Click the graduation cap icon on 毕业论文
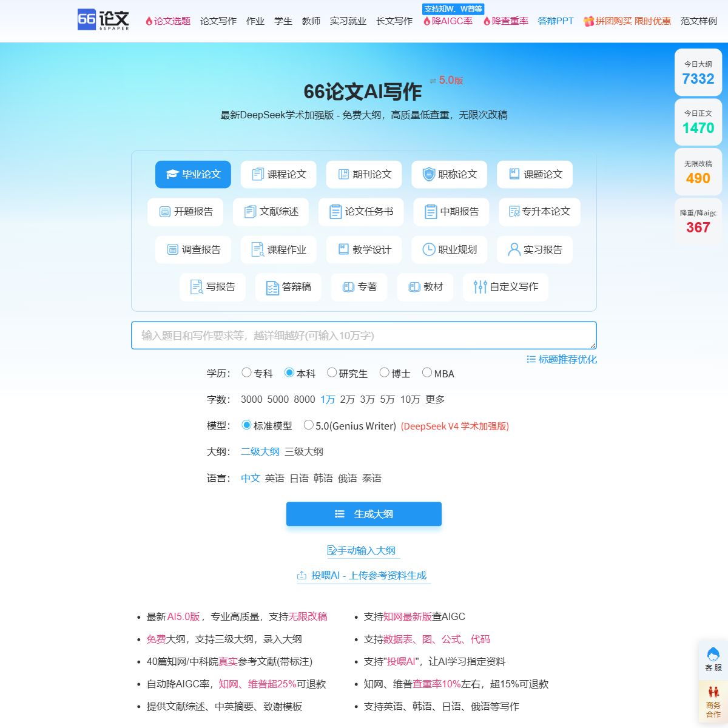 172,175
